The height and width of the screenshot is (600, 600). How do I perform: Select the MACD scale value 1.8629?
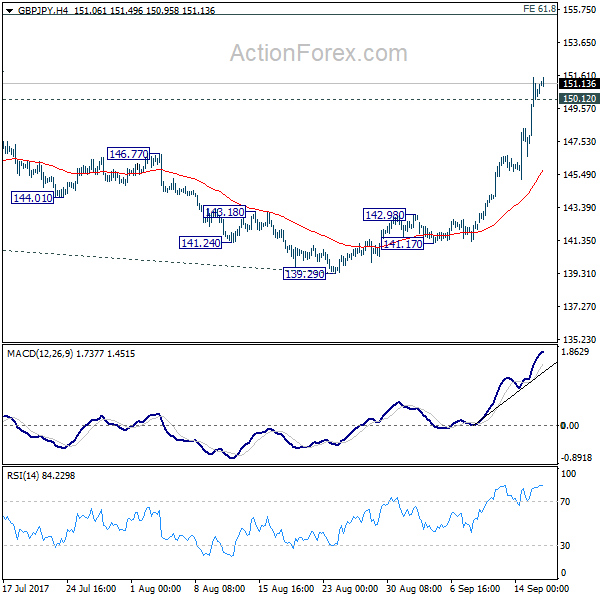coord(575,352)
